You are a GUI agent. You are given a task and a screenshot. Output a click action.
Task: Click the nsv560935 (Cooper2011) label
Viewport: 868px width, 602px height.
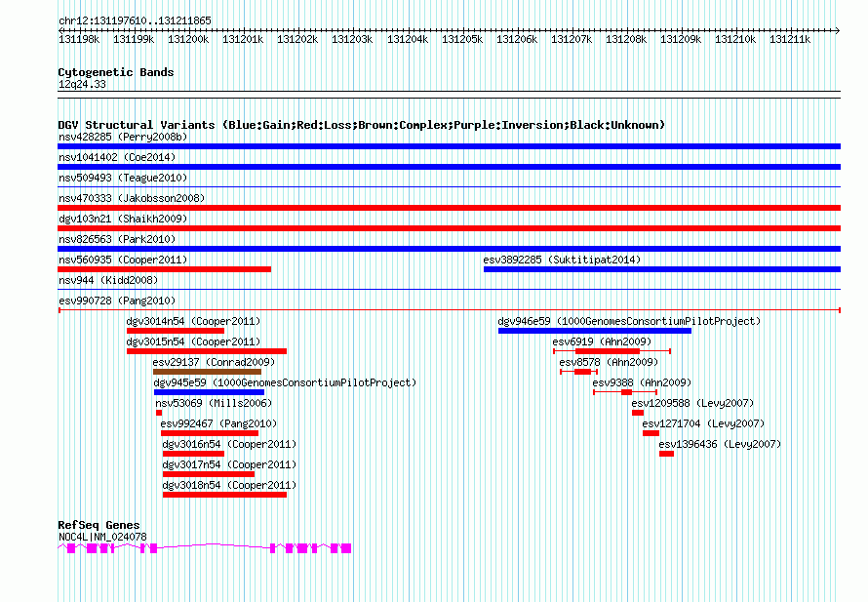pos(123,260)
